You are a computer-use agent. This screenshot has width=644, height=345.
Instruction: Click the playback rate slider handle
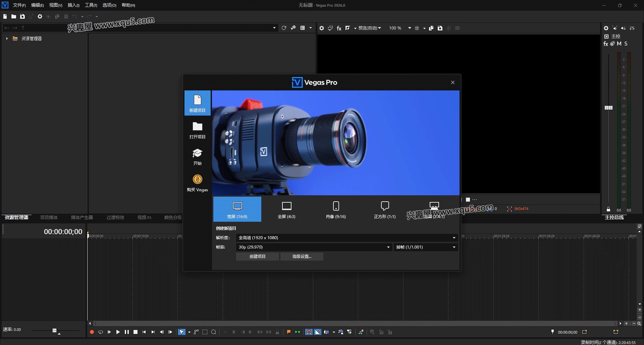(54, 330)
